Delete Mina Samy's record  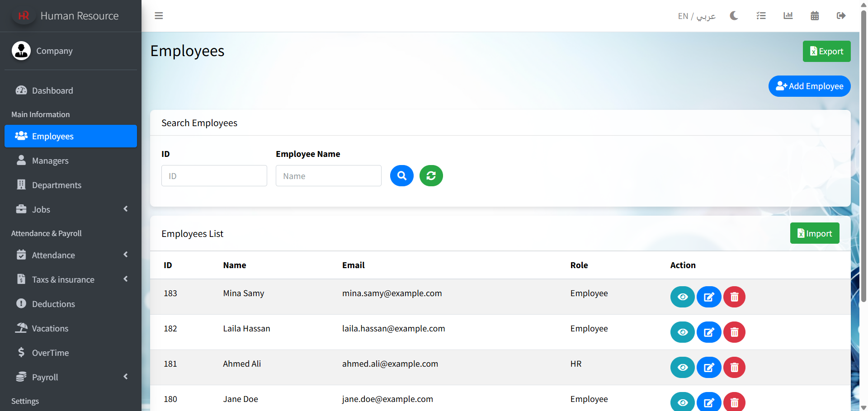[734, 297]
